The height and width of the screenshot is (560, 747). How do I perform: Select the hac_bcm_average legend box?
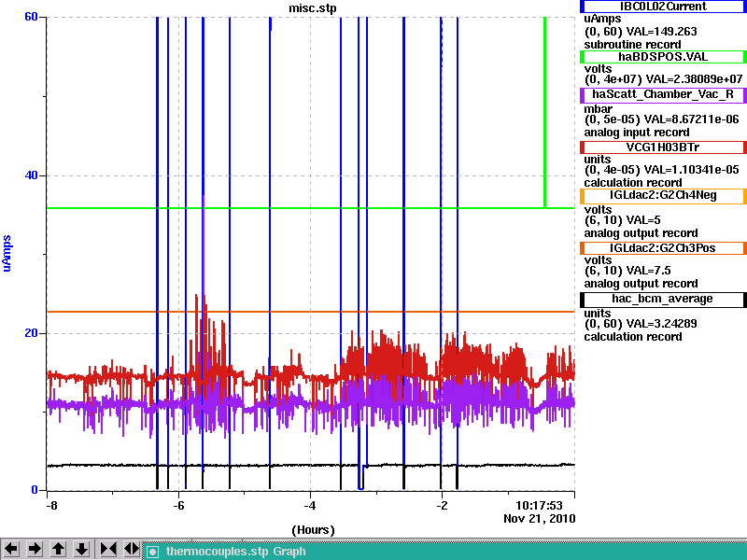[663, 299]
